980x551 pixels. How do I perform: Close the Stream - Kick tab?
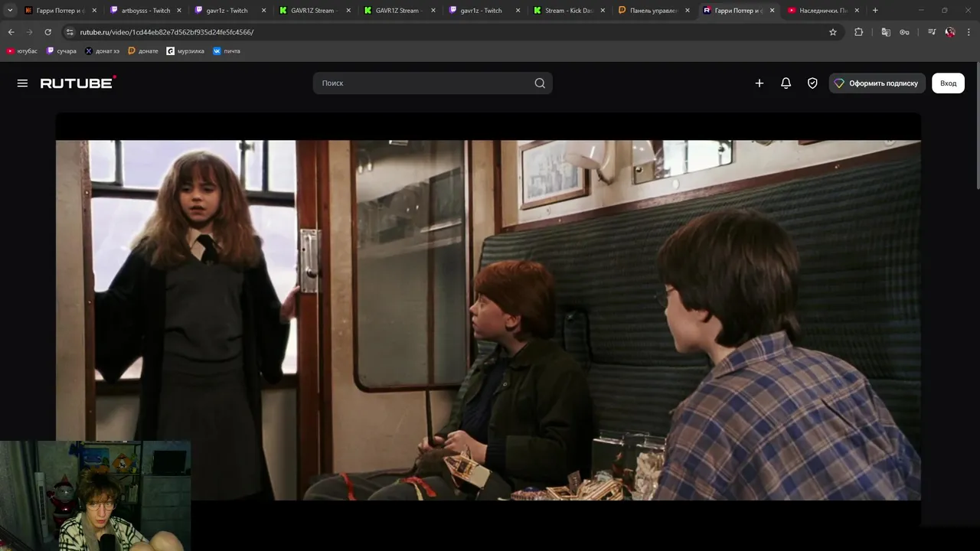[603, 11]
